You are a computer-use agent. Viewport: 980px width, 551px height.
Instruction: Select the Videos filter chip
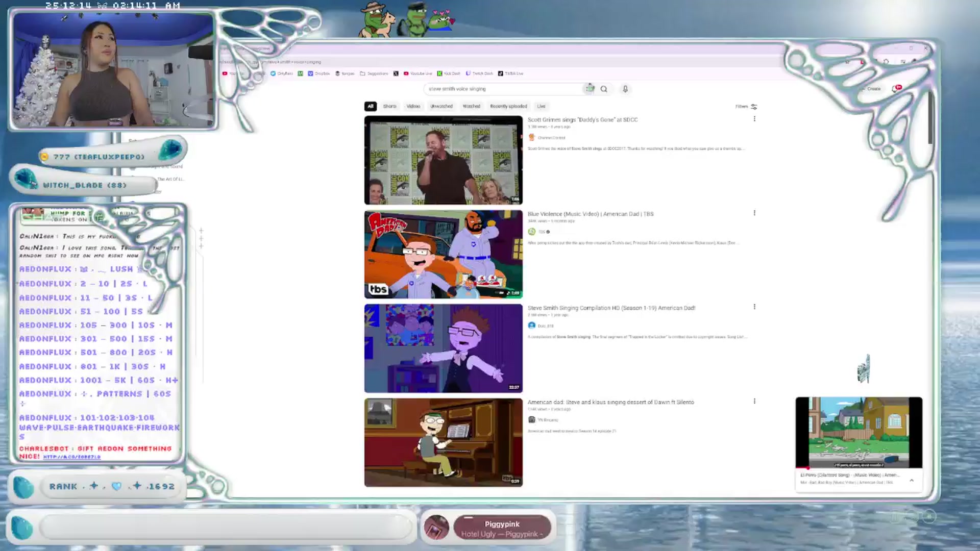tap(413, 106)
